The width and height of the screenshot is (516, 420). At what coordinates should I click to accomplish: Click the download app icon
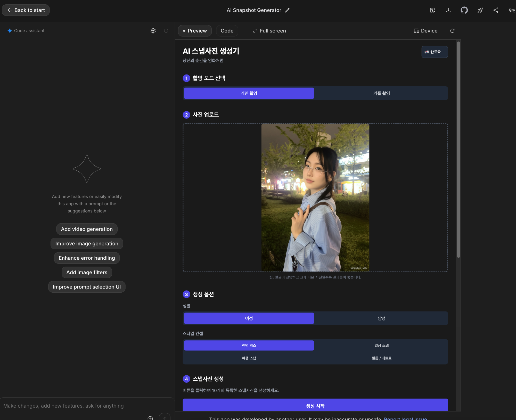[x=448, y=10]
